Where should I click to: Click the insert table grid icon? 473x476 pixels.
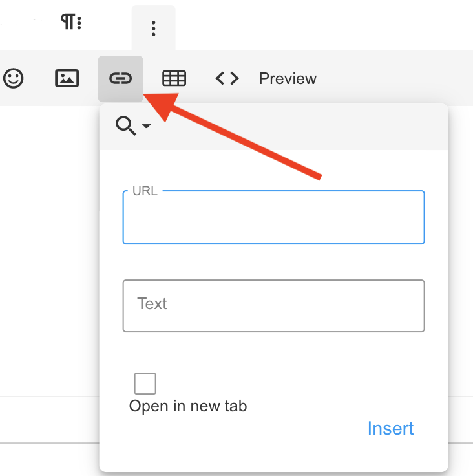coord(174,79)
